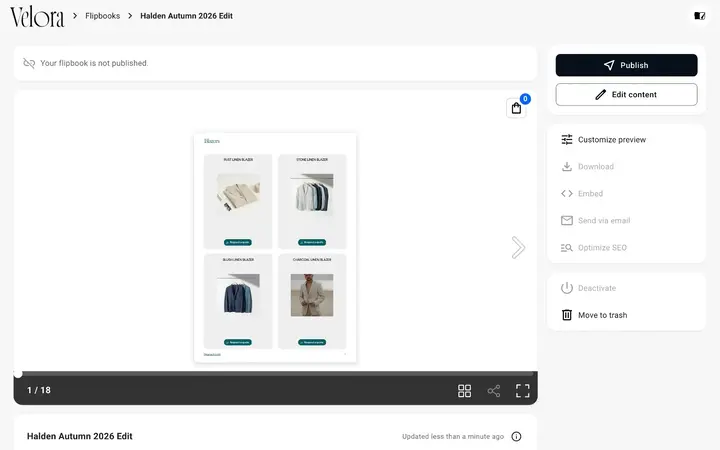
Task: Click the 1 / 18 page counter
Action: 39,390
